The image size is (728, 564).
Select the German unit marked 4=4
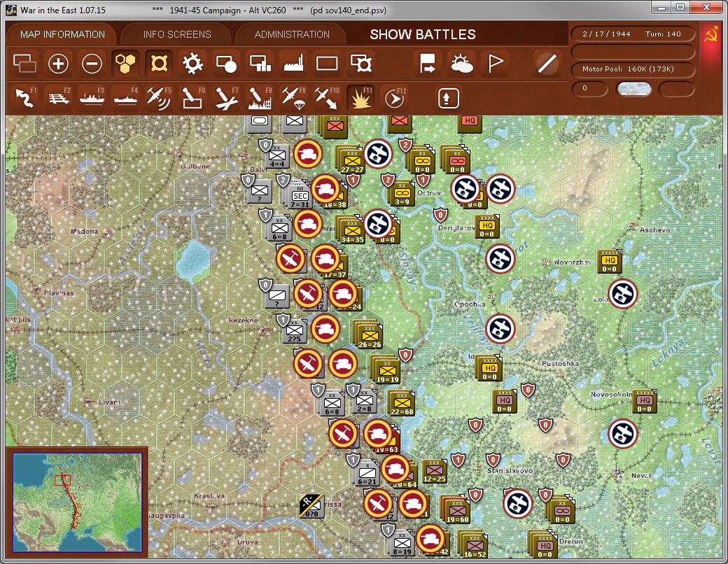tap(277, 157)
